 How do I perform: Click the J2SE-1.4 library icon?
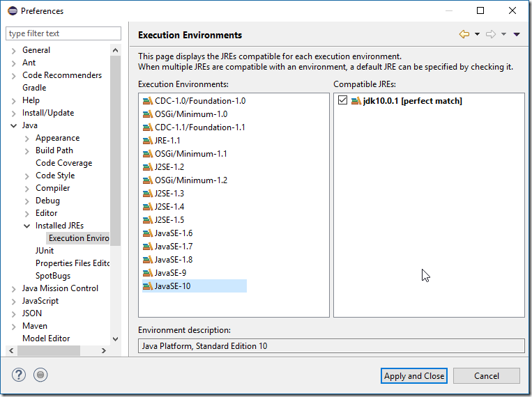(148, 207)
